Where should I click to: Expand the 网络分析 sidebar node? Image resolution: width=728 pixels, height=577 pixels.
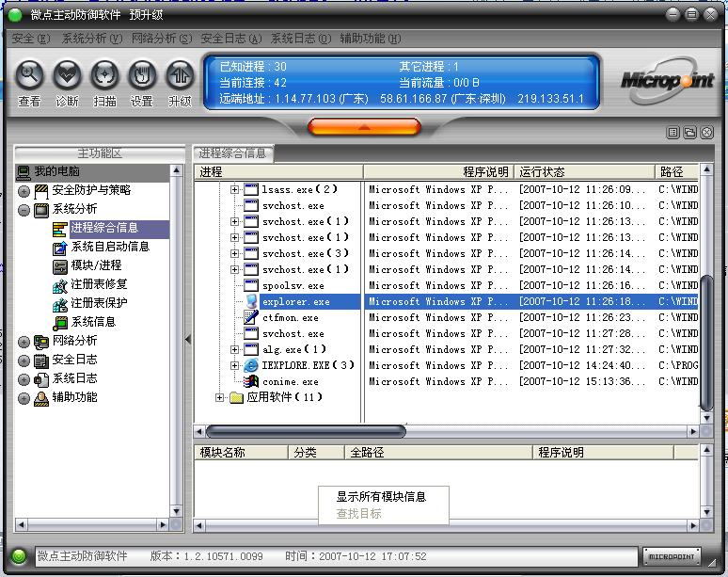pyautogui.click(x=24, y=342)
